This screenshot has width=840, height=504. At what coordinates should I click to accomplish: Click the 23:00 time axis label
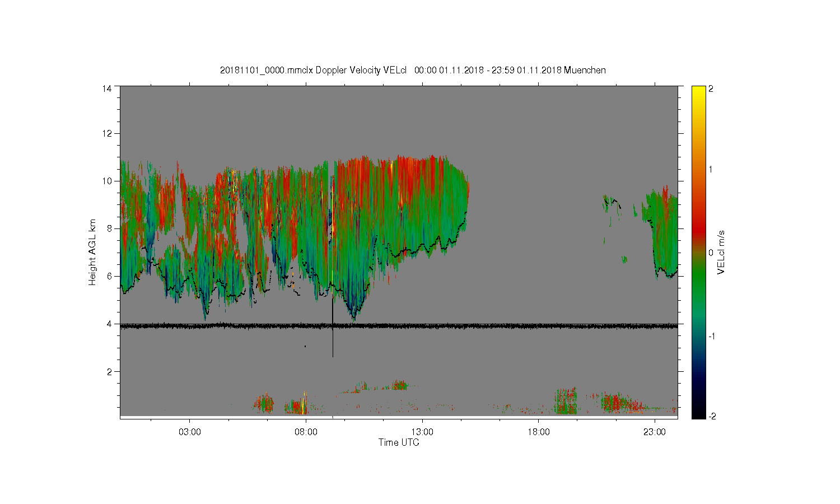(x=655, y=432)
